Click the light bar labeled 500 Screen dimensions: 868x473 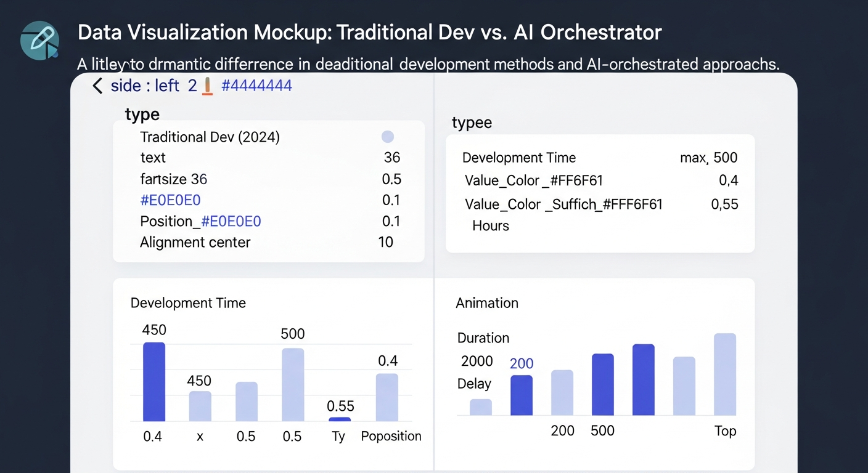(293, 385)
